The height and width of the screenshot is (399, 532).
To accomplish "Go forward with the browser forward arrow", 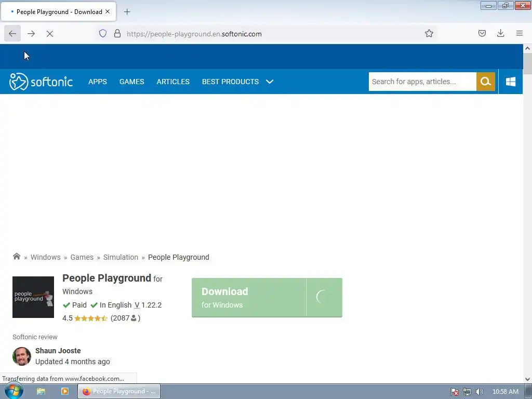I will click(31, 34).
